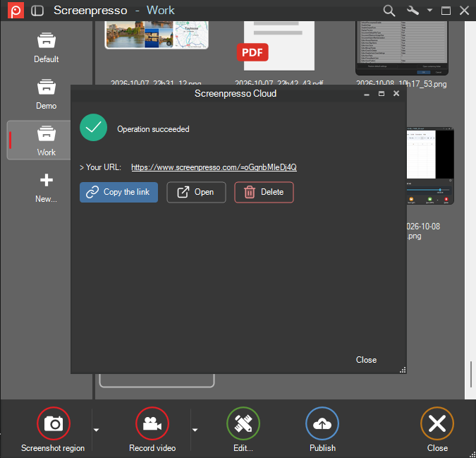The image size is (476, 458).
Task: Open the settings wrench icon
Action: [x=413, y=11]
